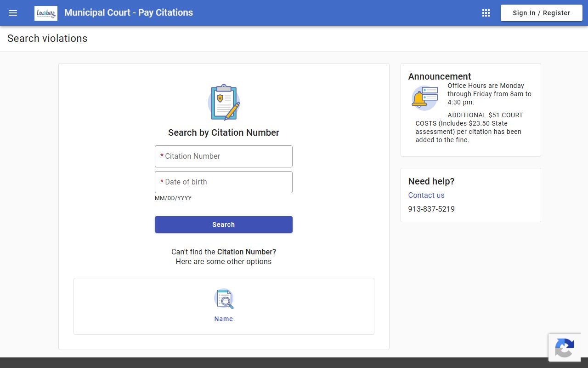
Task: Click the 'Here are some other options' text
Action: (224, 262)
